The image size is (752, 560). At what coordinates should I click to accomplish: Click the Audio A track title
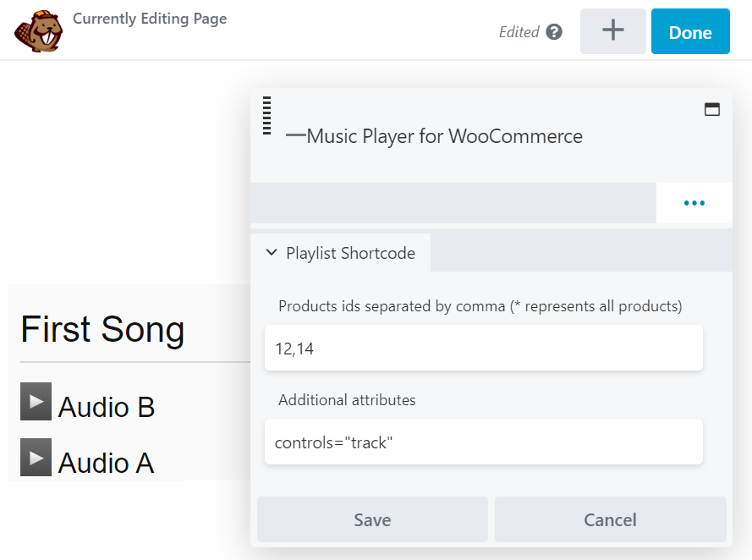pos(107,463)
